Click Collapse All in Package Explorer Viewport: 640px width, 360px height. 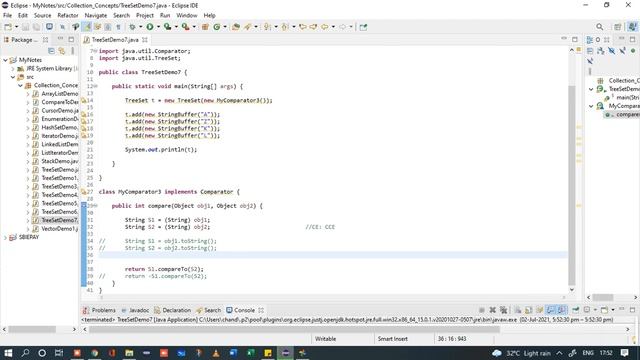click(x=51, y=51)
